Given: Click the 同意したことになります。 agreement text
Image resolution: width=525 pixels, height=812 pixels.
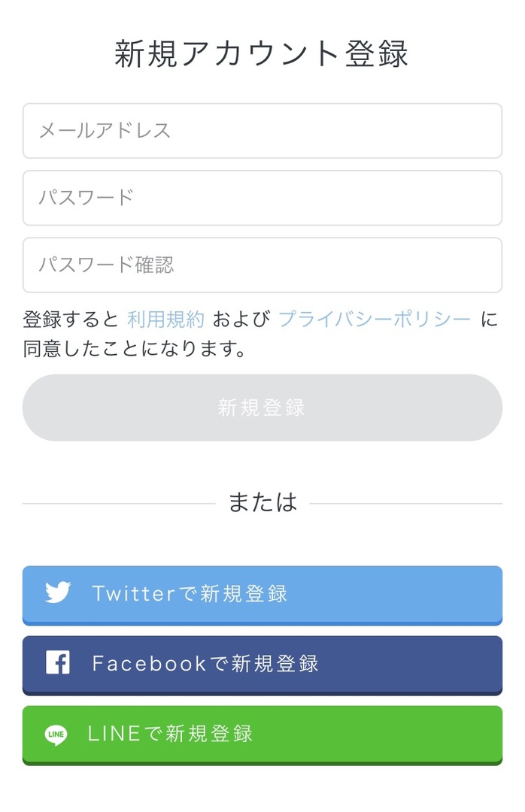Looking at the screenshot, I should (135, 350).
